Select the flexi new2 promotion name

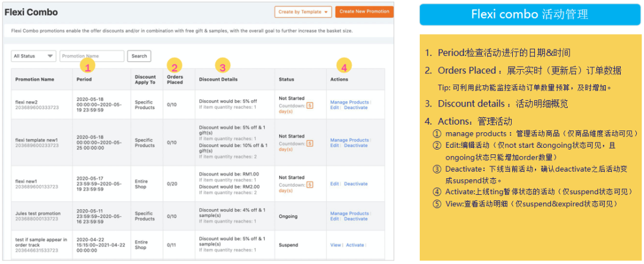click(x=26, y=103)
